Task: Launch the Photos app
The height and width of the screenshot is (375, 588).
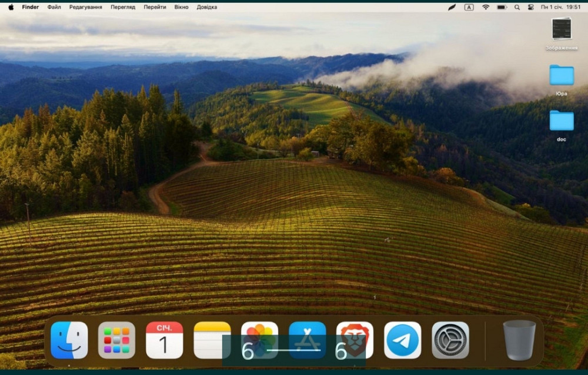Action: coord(260,341)
